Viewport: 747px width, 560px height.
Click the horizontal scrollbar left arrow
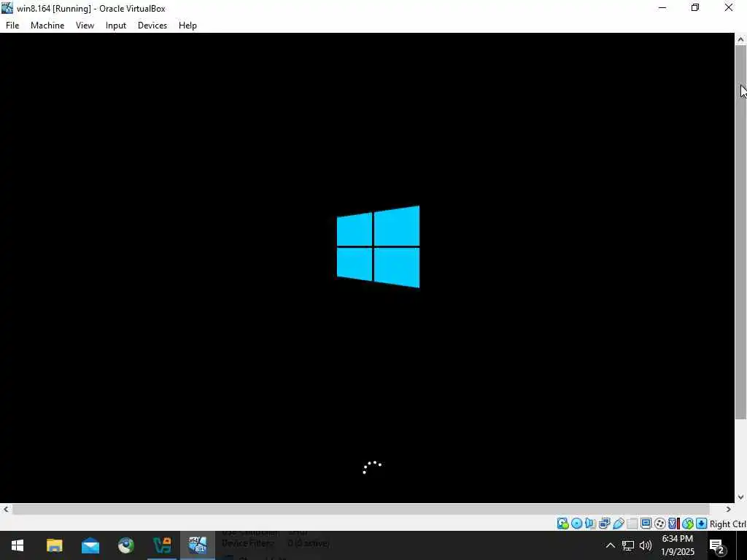tap(5, 509)
